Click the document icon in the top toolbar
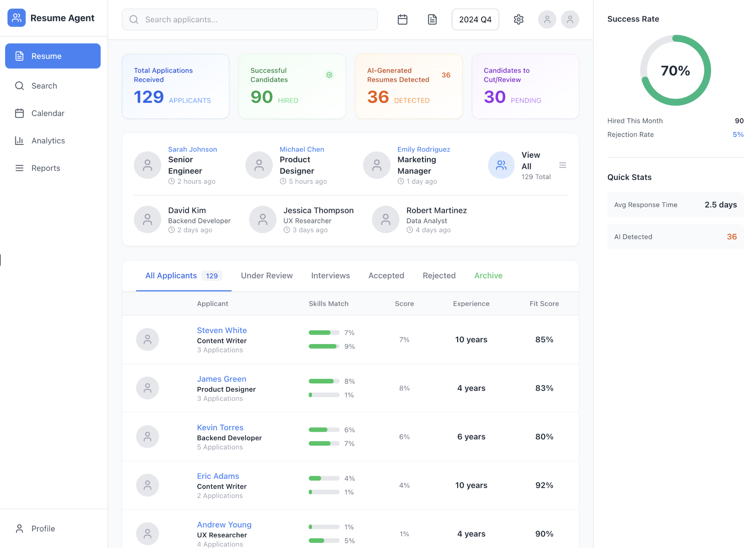 pyautogui.click(x=432, y=19)
